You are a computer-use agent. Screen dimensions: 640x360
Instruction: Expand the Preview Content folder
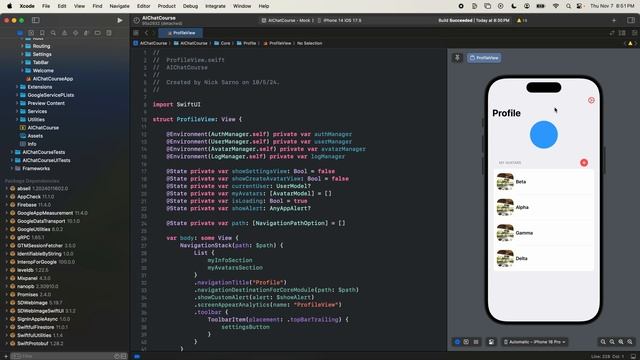click(17, 103)
